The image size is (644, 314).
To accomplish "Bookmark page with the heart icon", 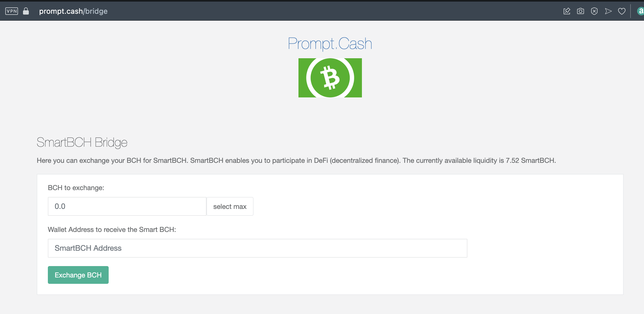I will coord(622,11).
